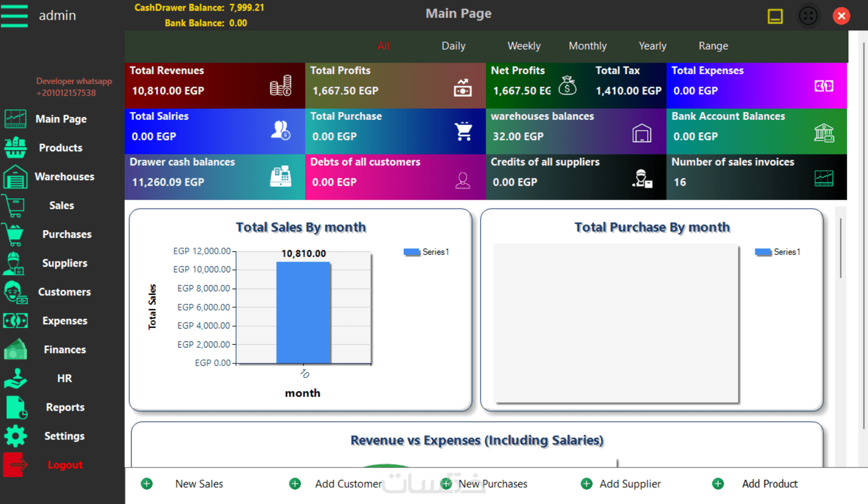Switch to the Weekly filter
This screenshot has height=504, width=868.
tap(524, 46)
